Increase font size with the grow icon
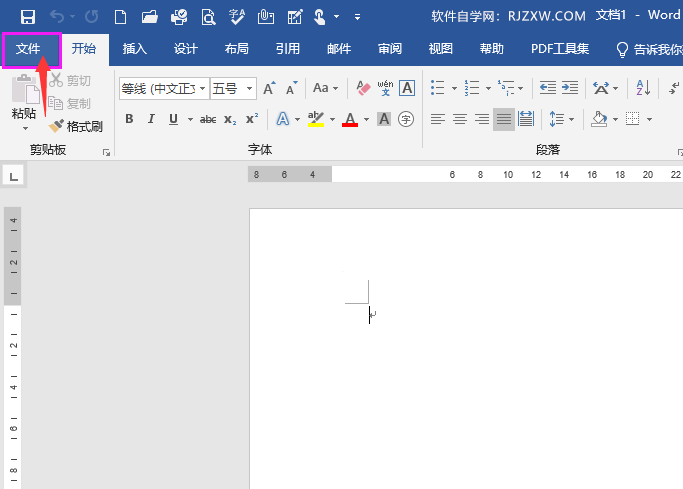The height and width of the screenshot is (489, 683). (269, 88)
